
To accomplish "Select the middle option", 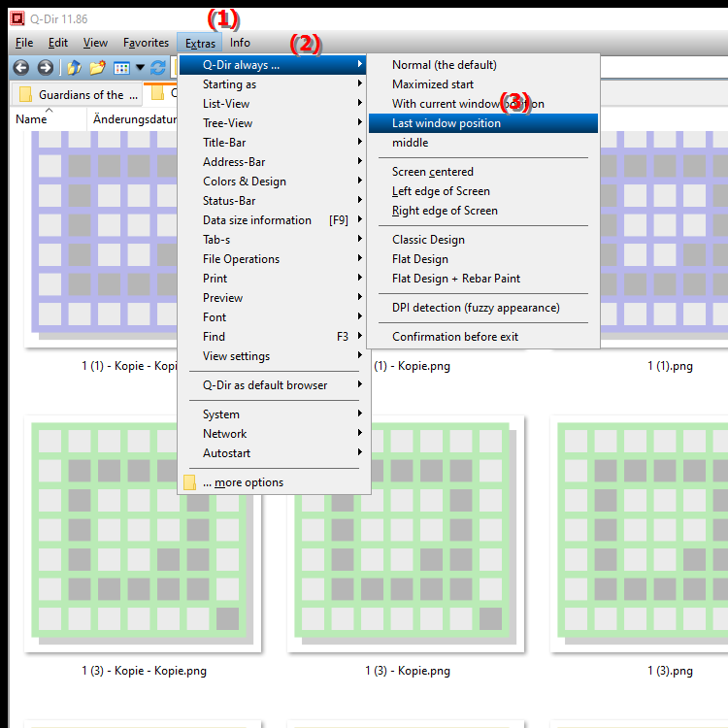I will (x=482, y=143).
